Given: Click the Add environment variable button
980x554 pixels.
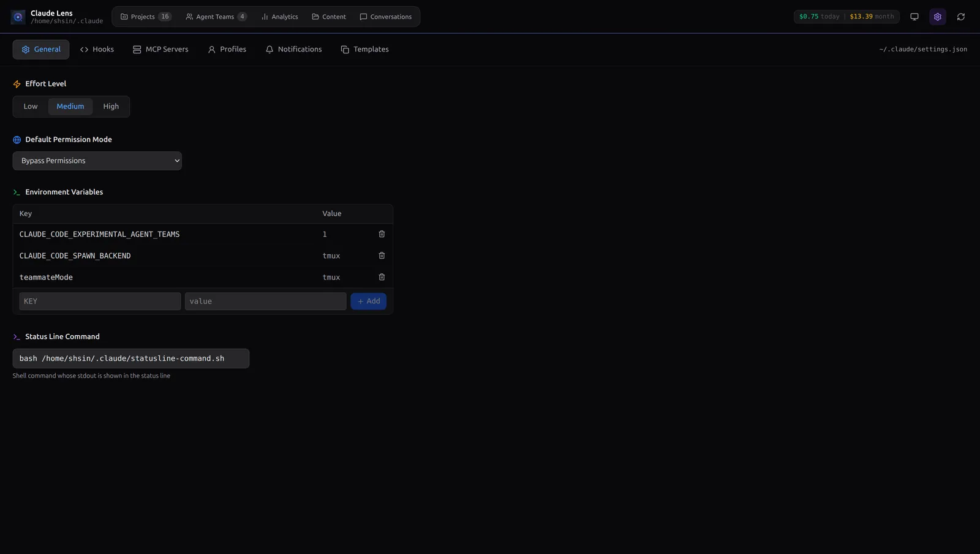Looking at the screenshot, I should point(368,301).
